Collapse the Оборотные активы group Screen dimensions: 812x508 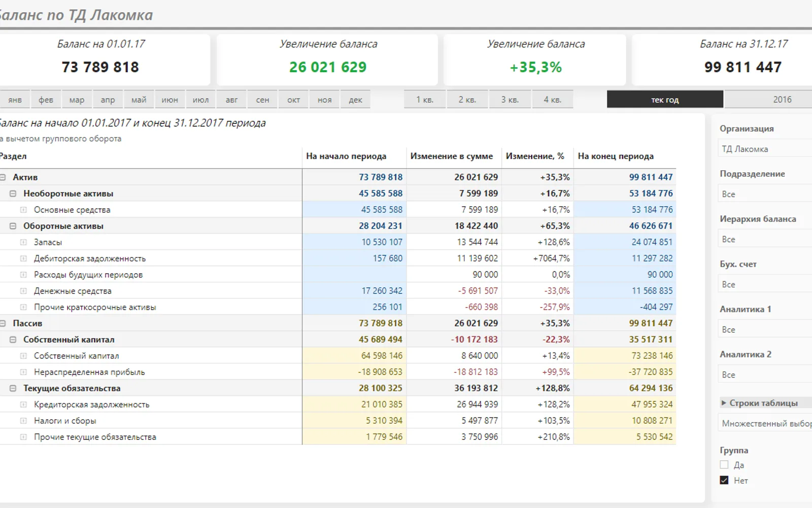[x=13, y=226]
